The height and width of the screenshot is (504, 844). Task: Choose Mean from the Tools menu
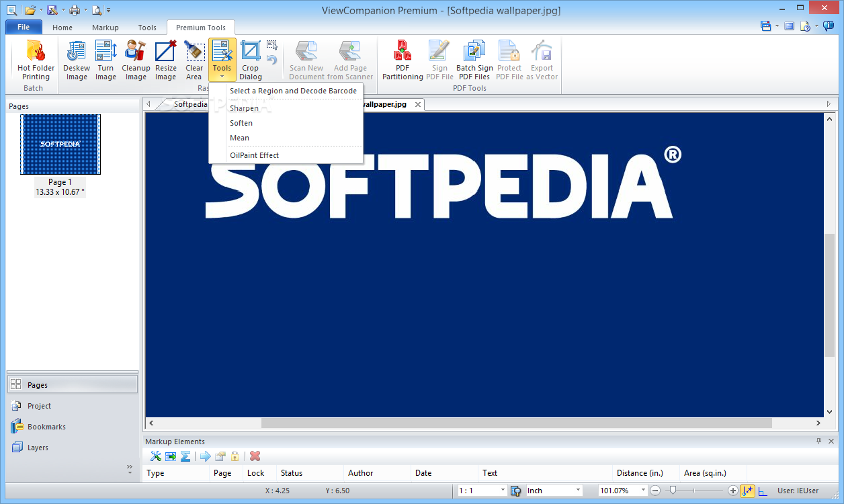pos(287,138)
